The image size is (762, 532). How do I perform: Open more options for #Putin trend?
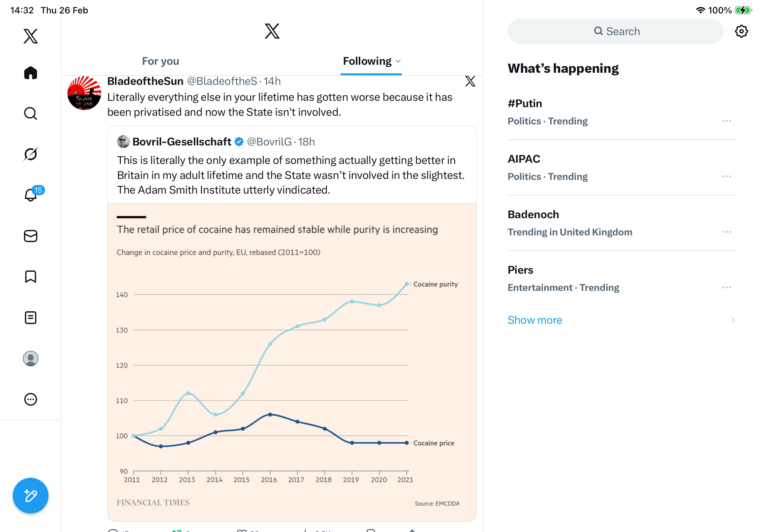[x=727, y=121]
